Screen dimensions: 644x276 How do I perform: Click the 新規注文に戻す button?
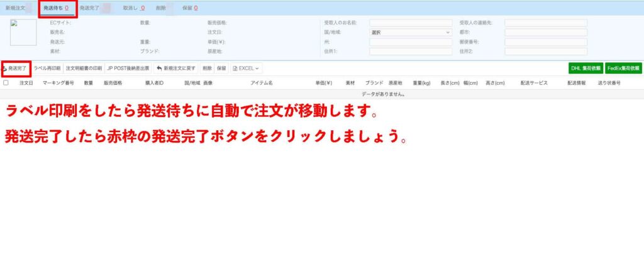(x=176, y=68)
